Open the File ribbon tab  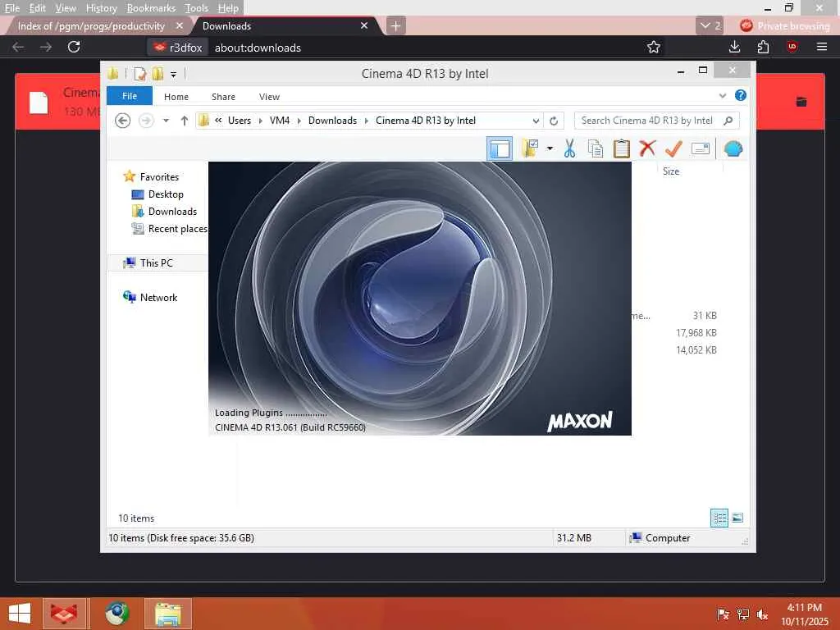(x=129, y=96)
